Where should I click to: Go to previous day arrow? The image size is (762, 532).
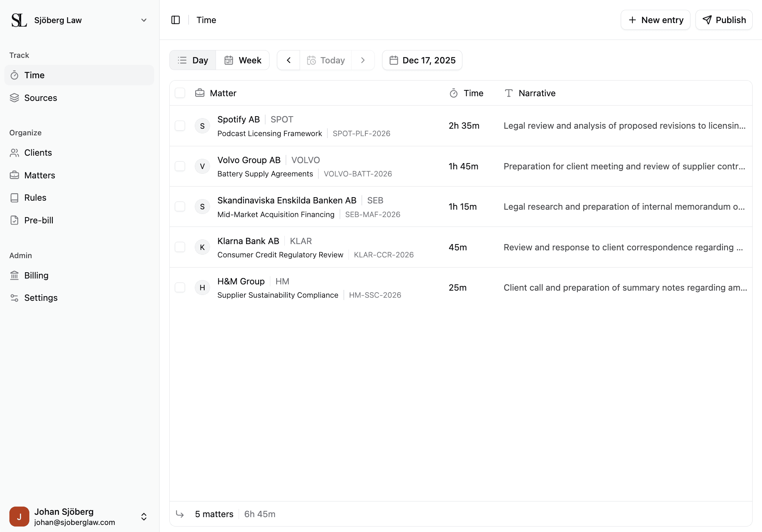click(x=289, y=60)
